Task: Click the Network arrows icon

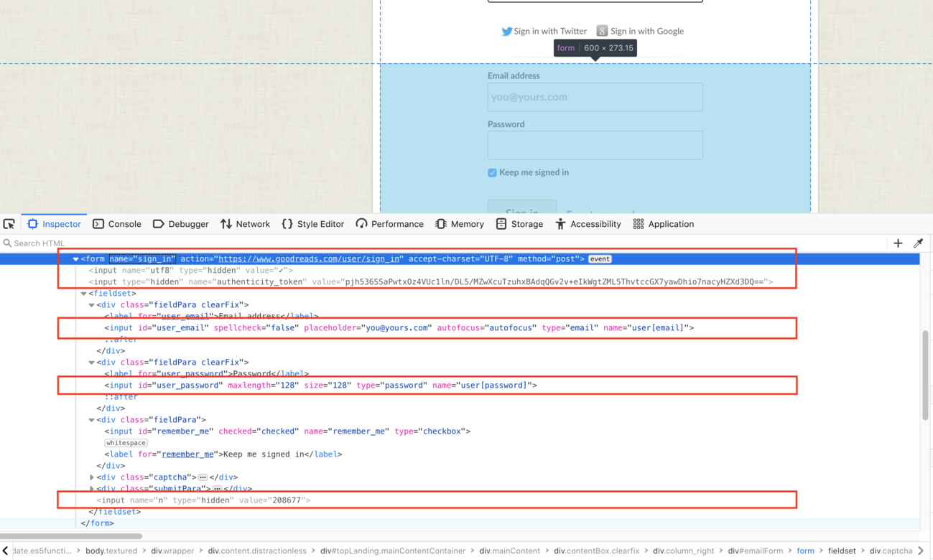Action: point(226,224)
